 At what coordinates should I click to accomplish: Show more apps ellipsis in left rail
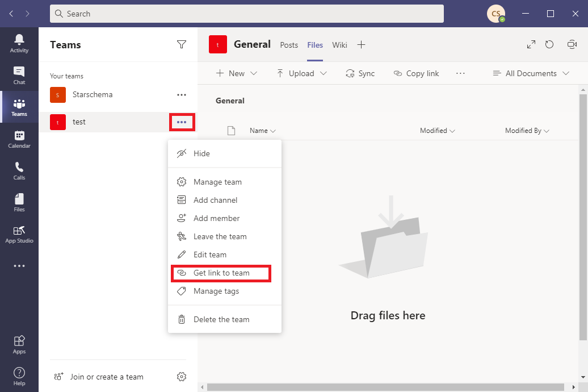point(19,266)
